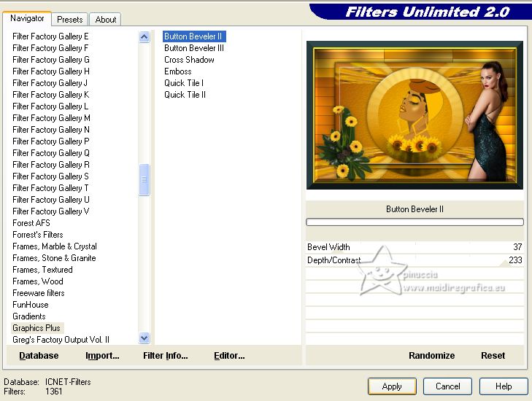Click the category list scroll up arrow
This screenshot has width=532, height=401.
point(144,36)
